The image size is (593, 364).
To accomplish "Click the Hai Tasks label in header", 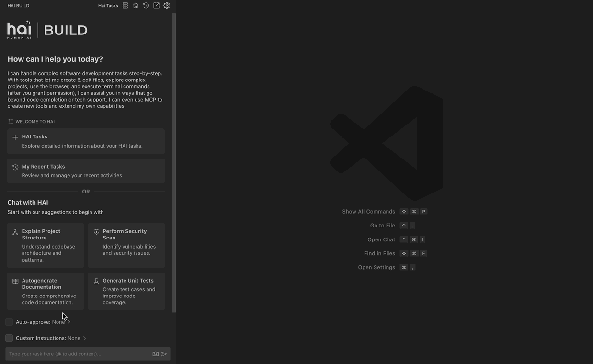I will pyautogui.click(x=108, y=6).
